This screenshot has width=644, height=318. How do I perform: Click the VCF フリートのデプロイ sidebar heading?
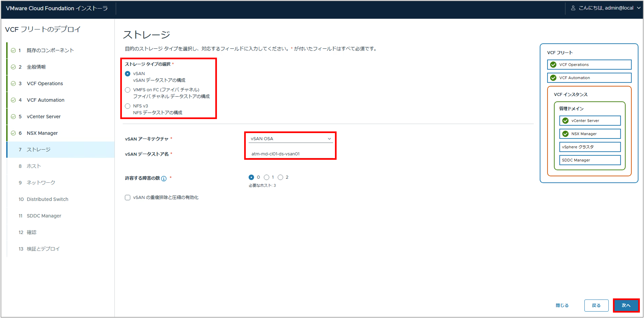coord(43,29)
